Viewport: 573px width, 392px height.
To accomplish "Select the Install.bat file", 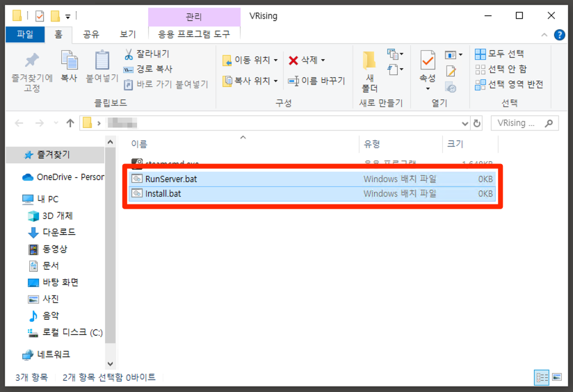I will [312, 194].
